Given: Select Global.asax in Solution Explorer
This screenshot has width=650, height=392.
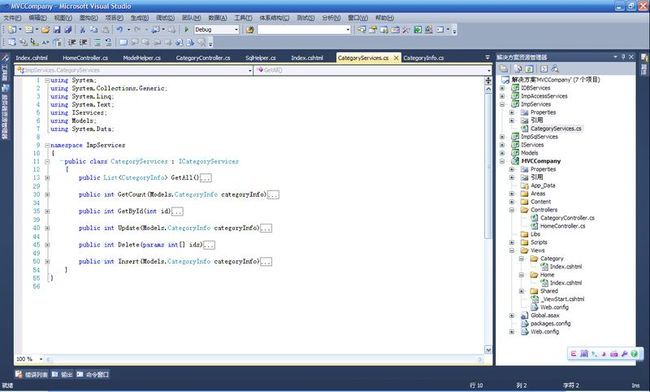Looking at the screenshot, I should point(545,316).
